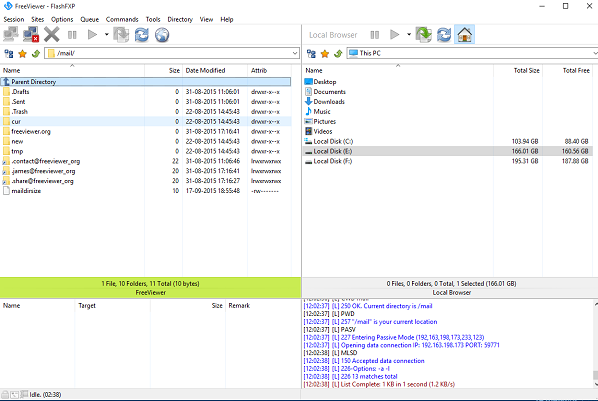Go up one level with the green arrow in local pane

[338, 53]
